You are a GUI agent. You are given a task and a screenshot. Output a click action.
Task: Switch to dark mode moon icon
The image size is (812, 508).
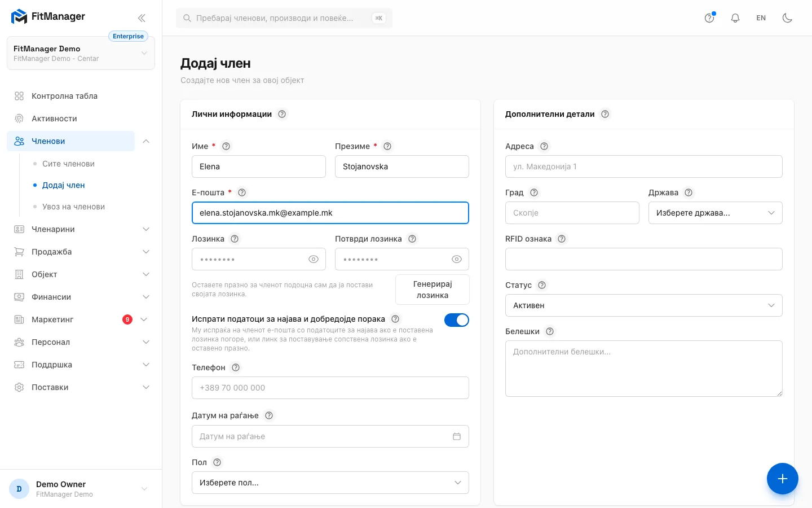(787, 18)
